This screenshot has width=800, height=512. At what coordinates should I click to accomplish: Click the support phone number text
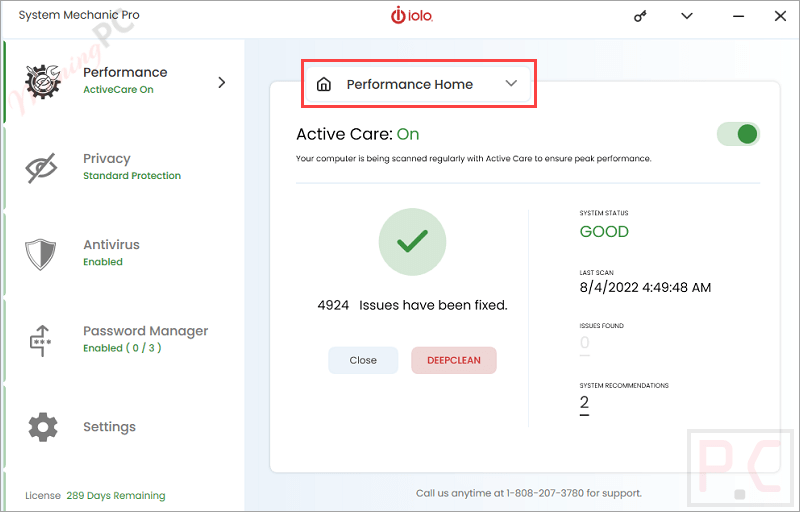pyautogui.click(x=544, y=493)
